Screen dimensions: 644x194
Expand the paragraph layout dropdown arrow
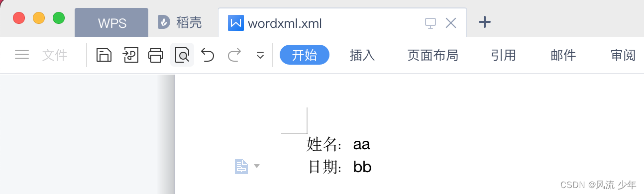pyautogui.click(x=257, y=166)
